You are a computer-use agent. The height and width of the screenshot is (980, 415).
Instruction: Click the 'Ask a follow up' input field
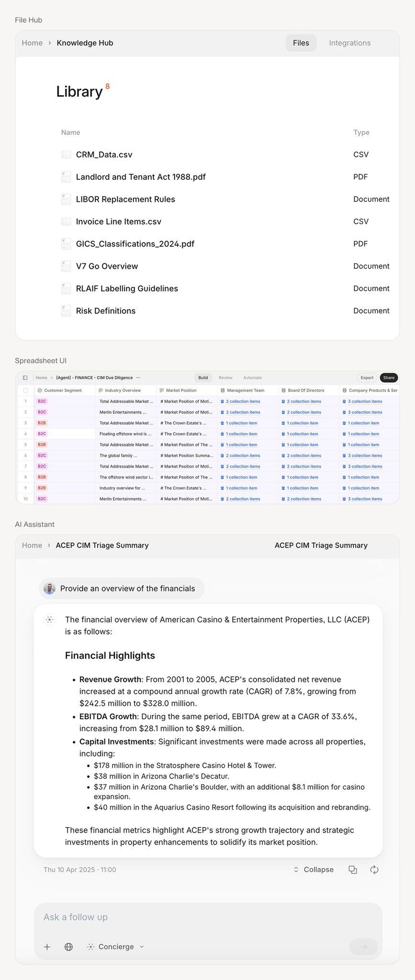click(x=144, y=917)
